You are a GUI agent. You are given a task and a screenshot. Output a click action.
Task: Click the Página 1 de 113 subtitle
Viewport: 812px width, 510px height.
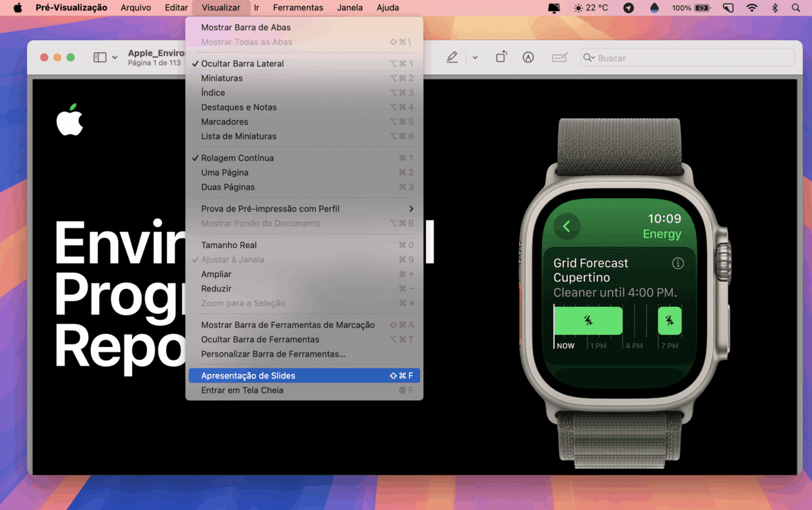(x=155, y=63)
